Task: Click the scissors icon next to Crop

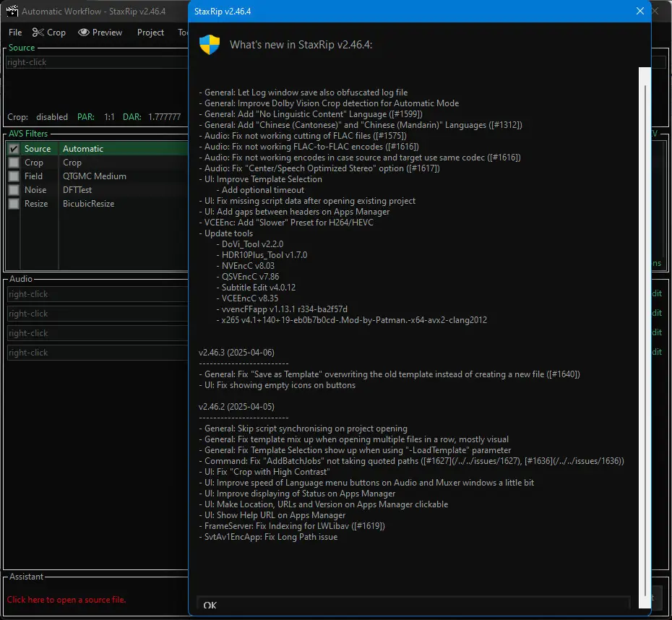Action: pyautogui.click(x=38, y=33)
